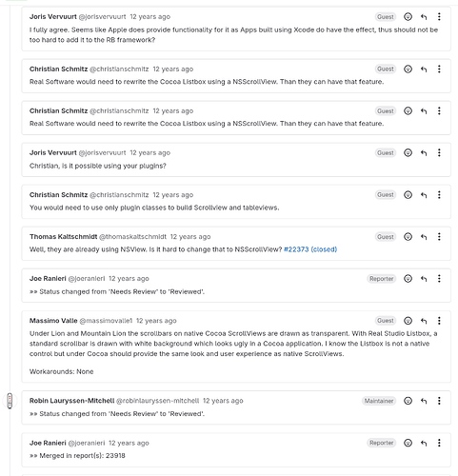Viewport: 458px width, 476px height.
Task: Reply to Joris's question about plugins
Action: 424,153
